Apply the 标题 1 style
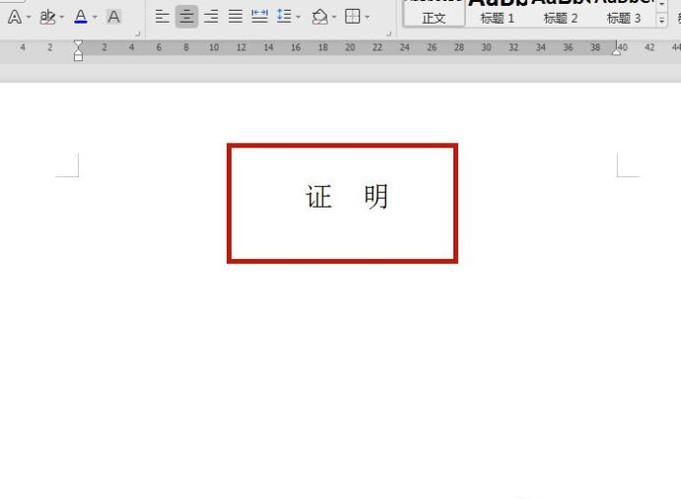This screenshot has height=499, width=681. (x=497, y=13)
